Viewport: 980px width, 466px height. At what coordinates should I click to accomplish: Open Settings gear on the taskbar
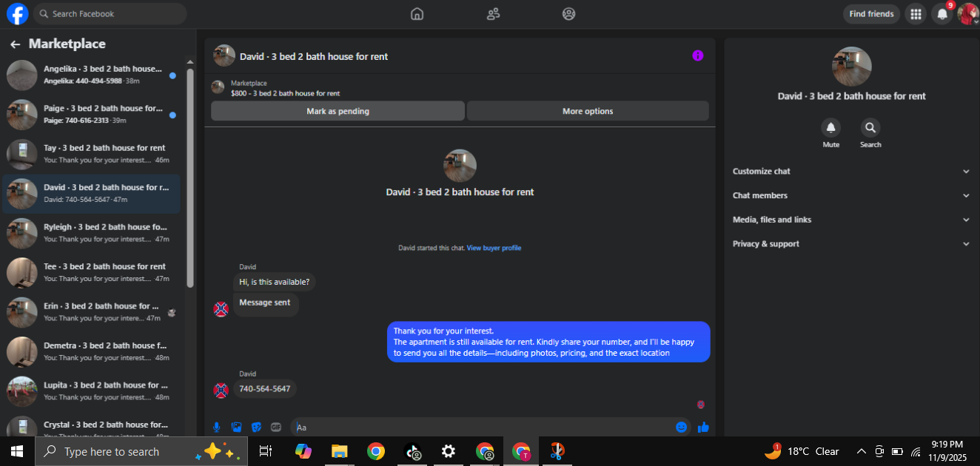[x=449, y=451]
